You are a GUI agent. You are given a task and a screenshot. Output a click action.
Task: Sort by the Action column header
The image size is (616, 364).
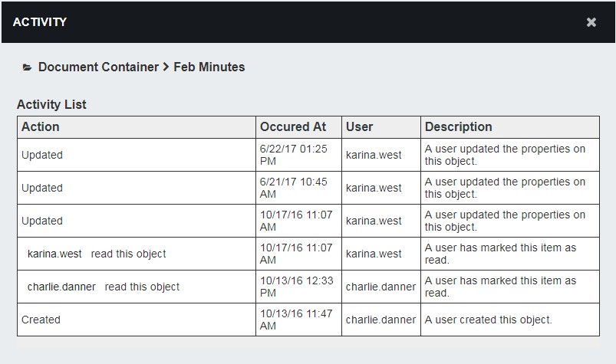pyautogui.click(x=41, y=127)
